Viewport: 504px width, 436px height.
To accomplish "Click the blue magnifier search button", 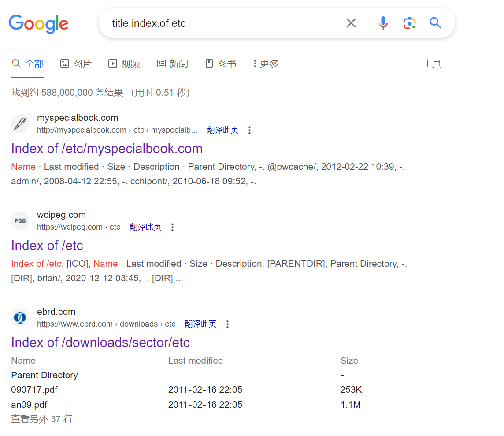I will (x=435, y=23).
